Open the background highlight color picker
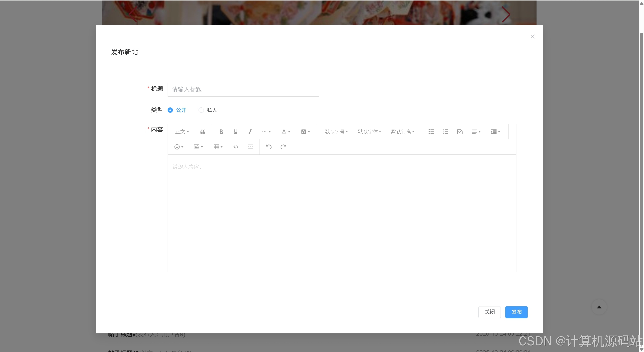 [x=306, y=132]
